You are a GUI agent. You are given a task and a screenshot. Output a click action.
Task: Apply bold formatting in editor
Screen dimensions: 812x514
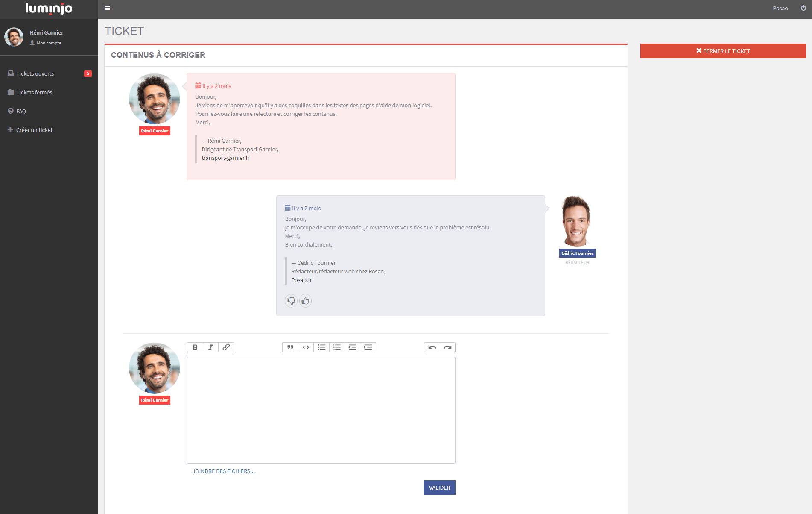pos(195,347)
